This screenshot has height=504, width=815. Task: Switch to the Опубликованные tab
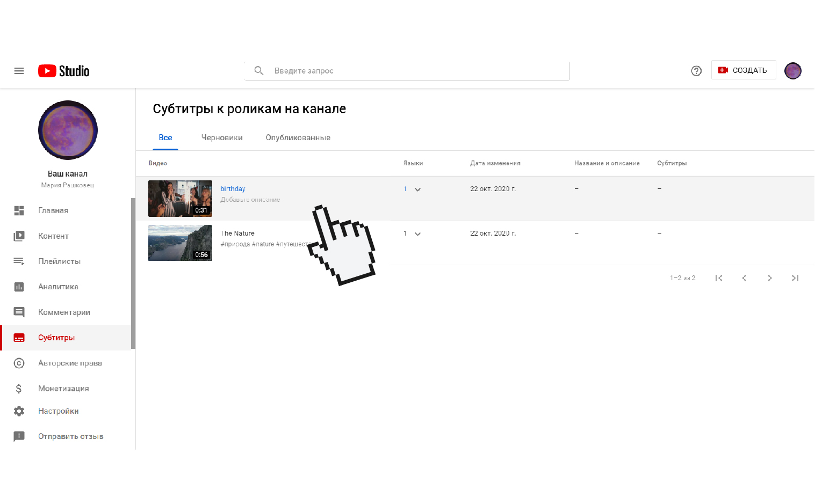298,138
